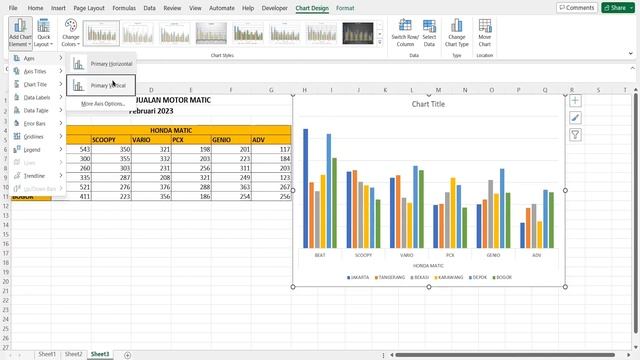
Task: Switch to Sheet2 tab
Action: [x=73, y=354]
